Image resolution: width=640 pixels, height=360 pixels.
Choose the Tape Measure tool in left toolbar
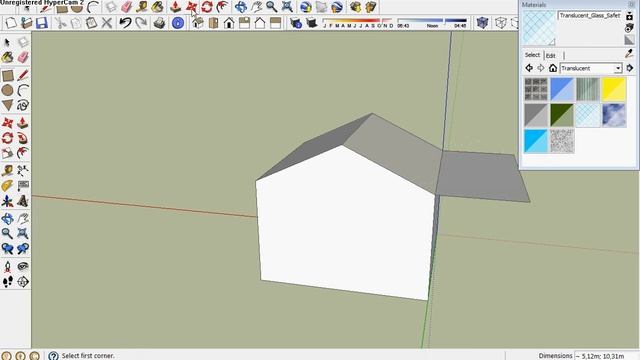(x=7, y=171)
